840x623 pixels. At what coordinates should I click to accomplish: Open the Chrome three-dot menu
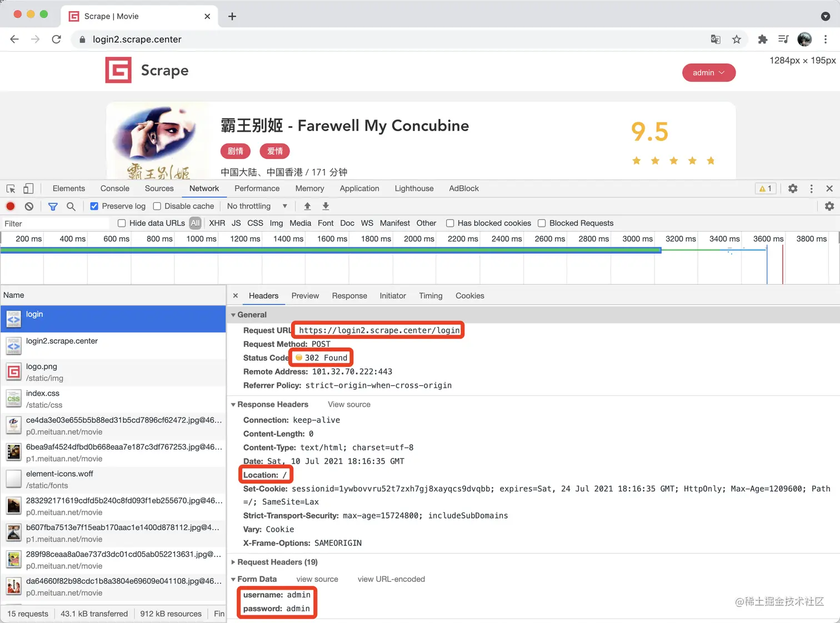(x=826, y=39)
